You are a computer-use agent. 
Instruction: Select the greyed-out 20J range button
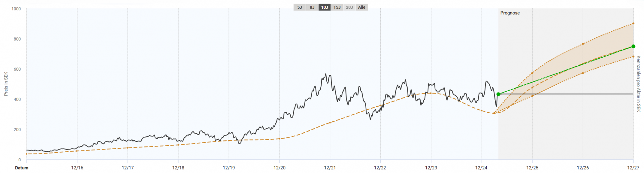pyautogui.click(x=349, y=7)
